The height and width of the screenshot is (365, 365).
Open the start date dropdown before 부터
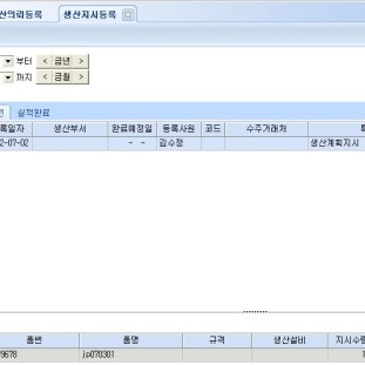click(7, 61)
